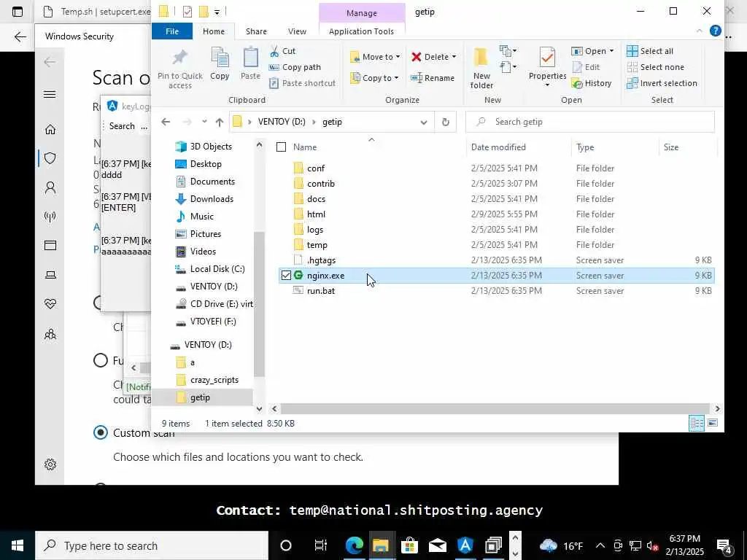Click the Search getip input field
747x560 pixels.
coord(589,122)
